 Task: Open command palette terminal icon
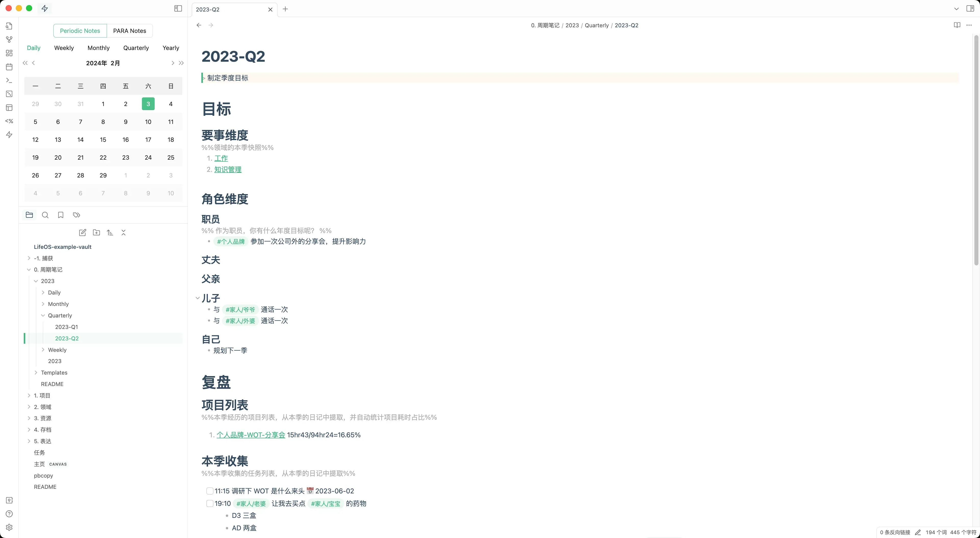click(9, 81)
